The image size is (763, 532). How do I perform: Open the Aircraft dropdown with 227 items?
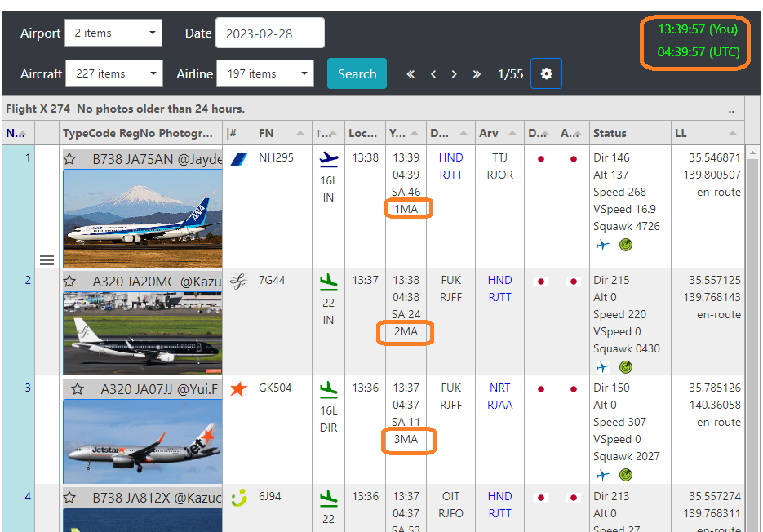[114, 73]
